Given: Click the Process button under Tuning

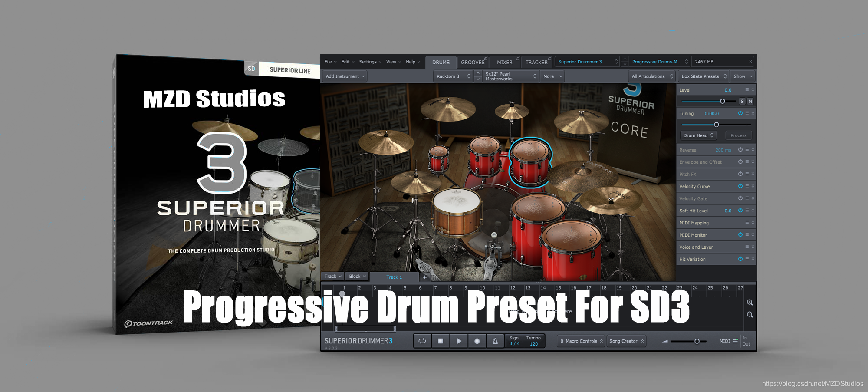Looking at the screenshot, I should [738, 135].
